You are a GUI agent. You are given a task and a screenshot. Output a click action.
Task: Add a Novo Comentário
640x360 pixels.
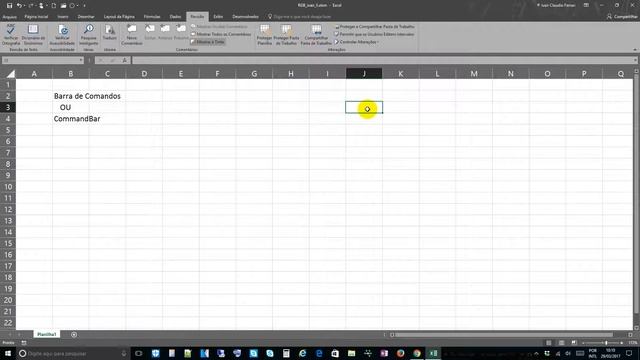tap(132, 34)
